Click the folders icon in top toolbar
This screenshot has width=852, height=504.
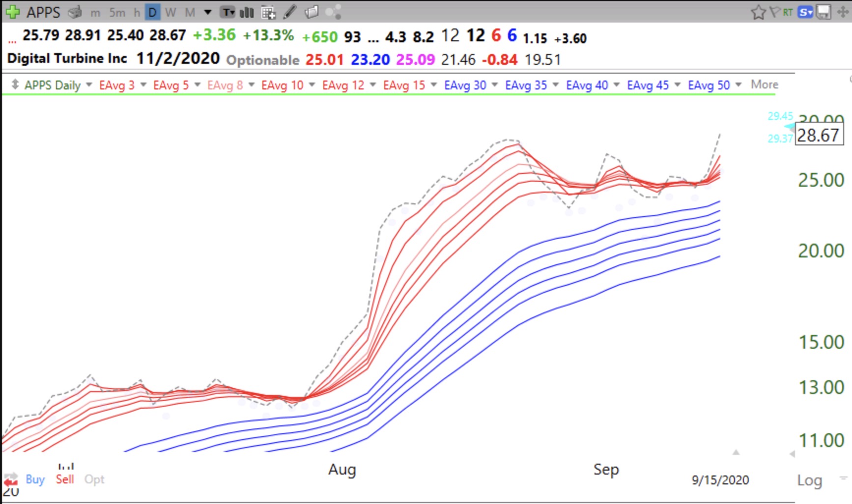tap(312, 12)
